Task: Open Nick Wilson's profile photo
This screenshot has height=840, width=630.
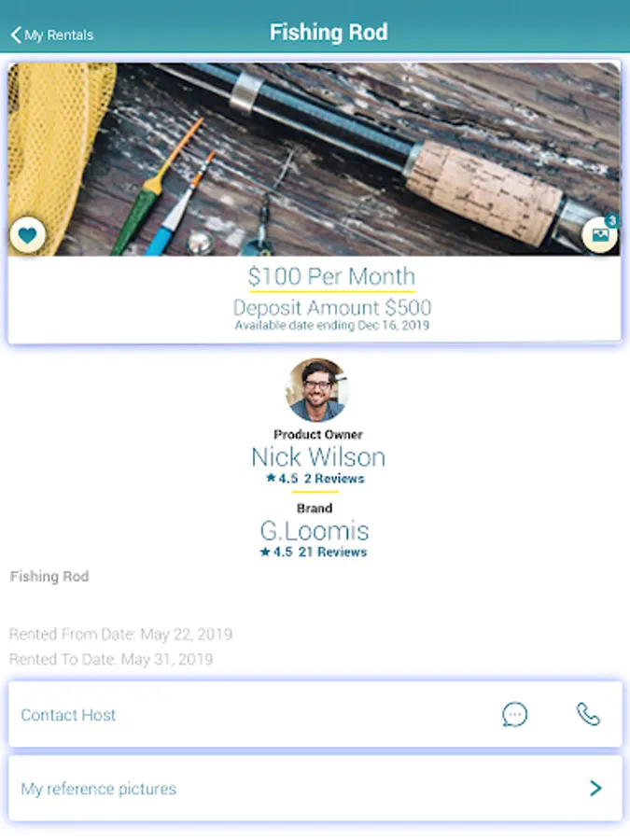Action: click(317, 390)
